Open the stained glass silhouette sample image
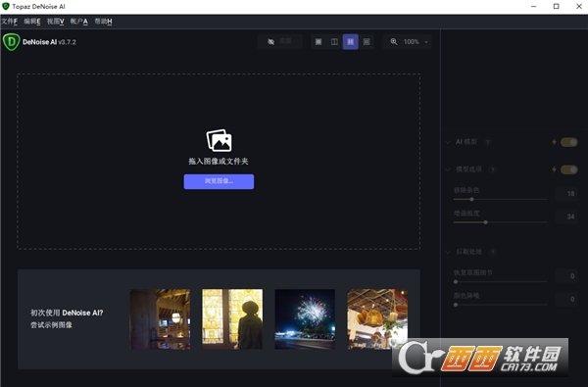The height and width of the screenshot is (387, 588). tap(232, 319)
